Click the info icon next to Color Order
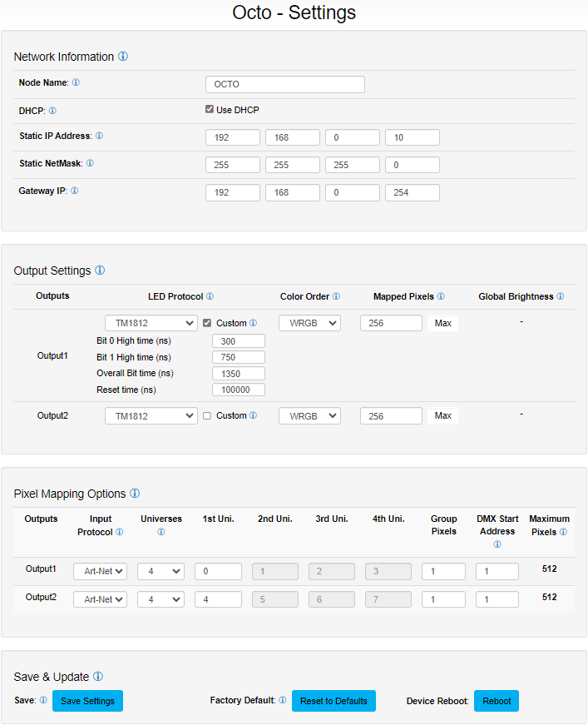 click(x=336, y=296)
